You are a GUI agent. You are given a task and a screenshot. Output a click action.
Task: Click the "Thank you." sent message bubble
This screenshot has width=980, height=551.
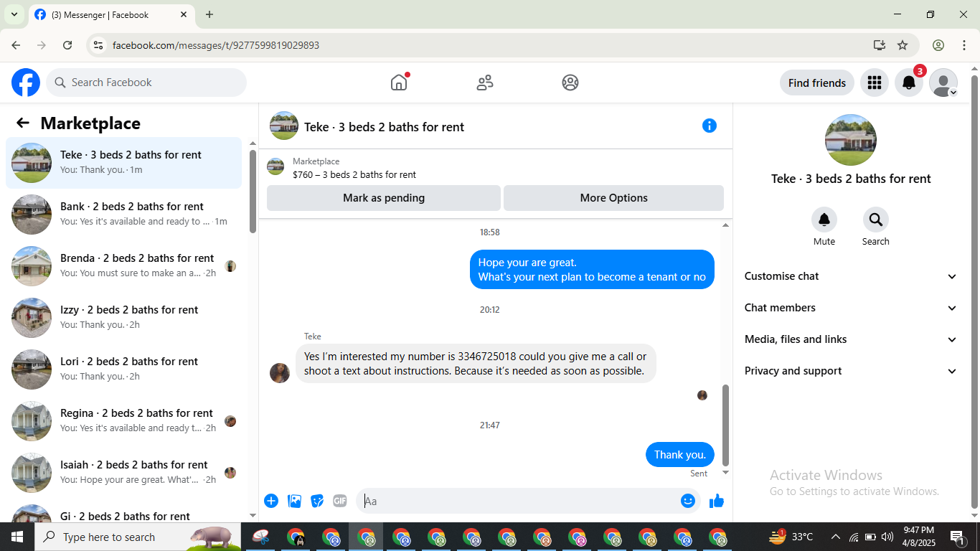[x=679, y=455]
